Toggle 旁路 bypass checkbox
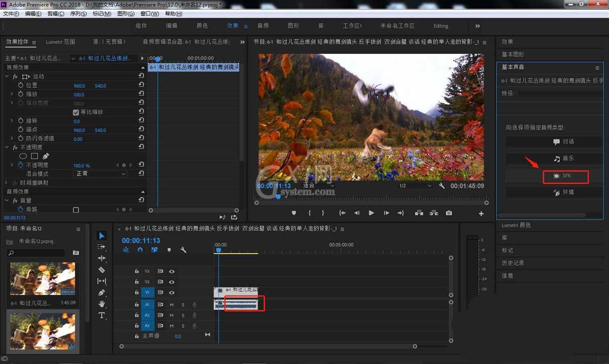Image resolution: width=609 pixels, height=364 pixels. tap(76, 209)
